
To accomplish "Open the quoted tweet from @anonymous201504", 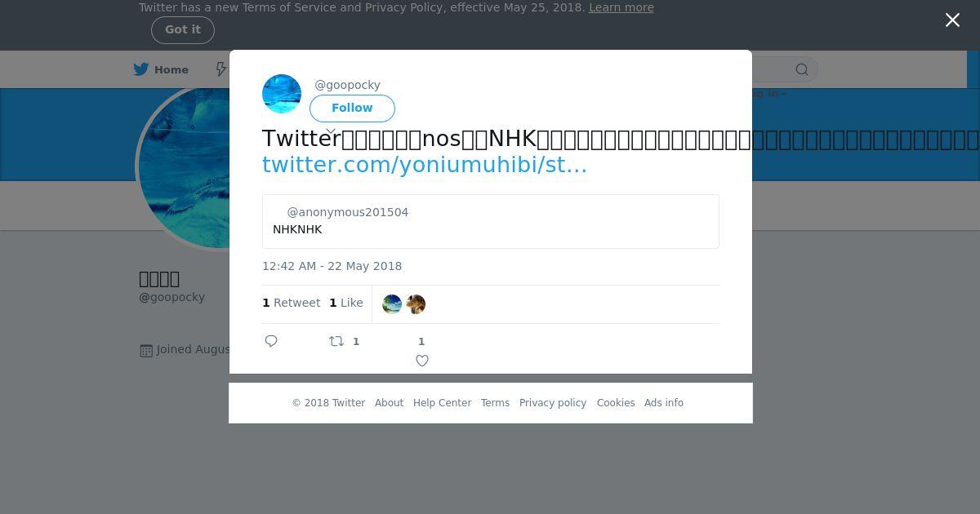I will tap(491, 221).
